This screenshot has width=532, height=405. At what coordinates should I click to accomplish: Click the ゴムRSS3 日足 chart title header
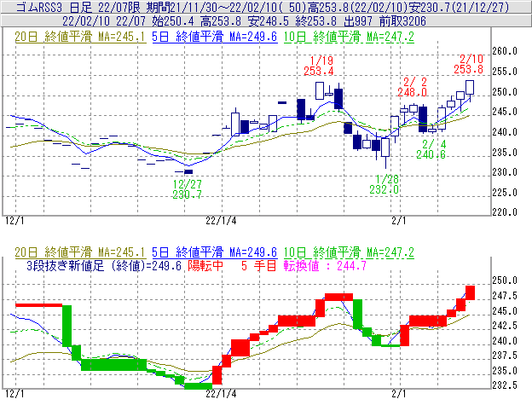263,7
